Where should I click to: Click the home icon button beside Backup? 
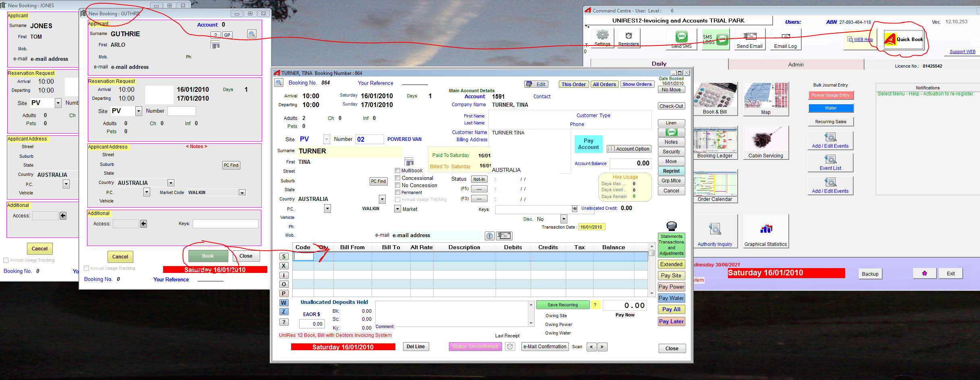click(924, 273)
